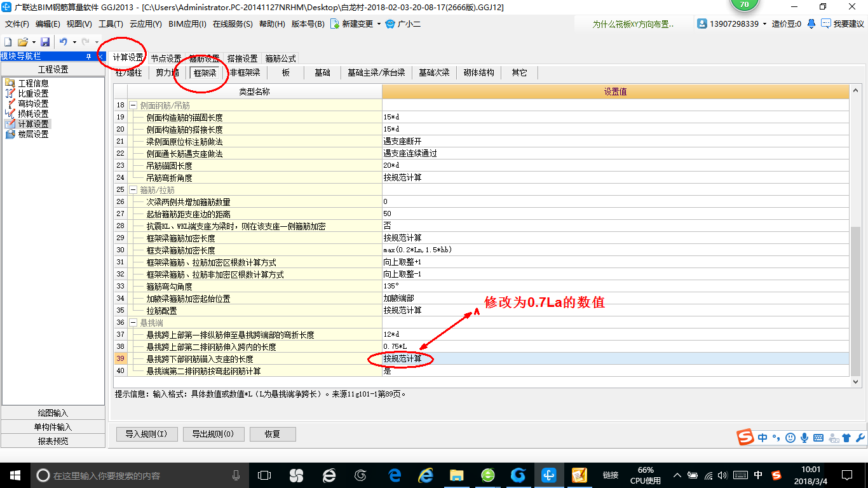Click the 20*d value of 吊筋锚固长度

click(615, 166)
